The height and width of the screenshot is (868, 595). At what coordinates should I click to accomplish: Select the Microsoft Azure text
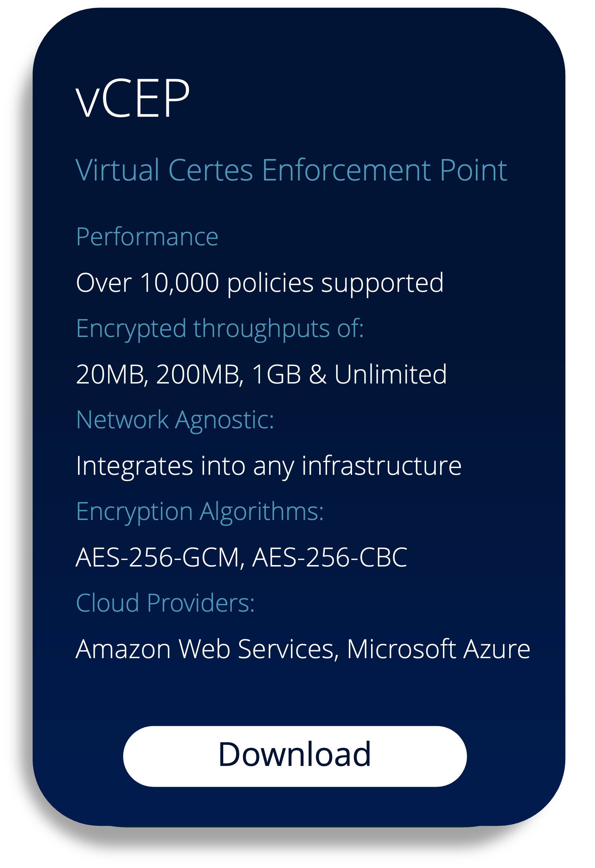click(439, 649)
